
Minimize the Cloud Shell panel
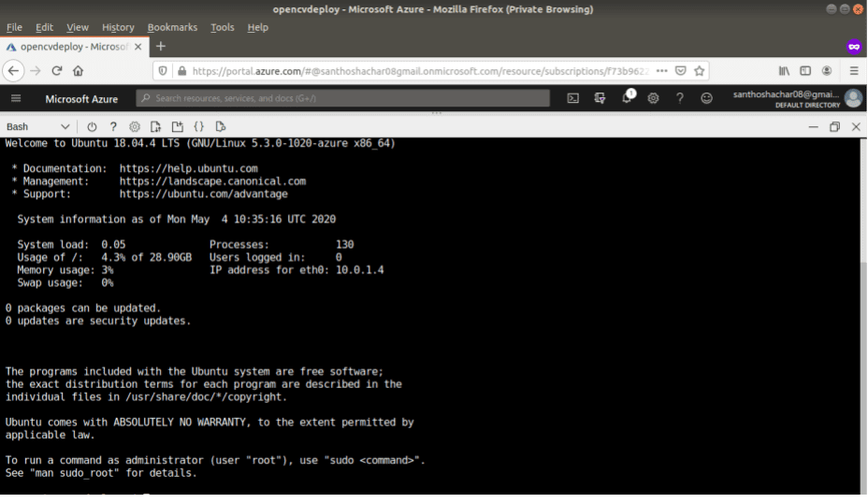pyautogui.click(x=813, y=127)
